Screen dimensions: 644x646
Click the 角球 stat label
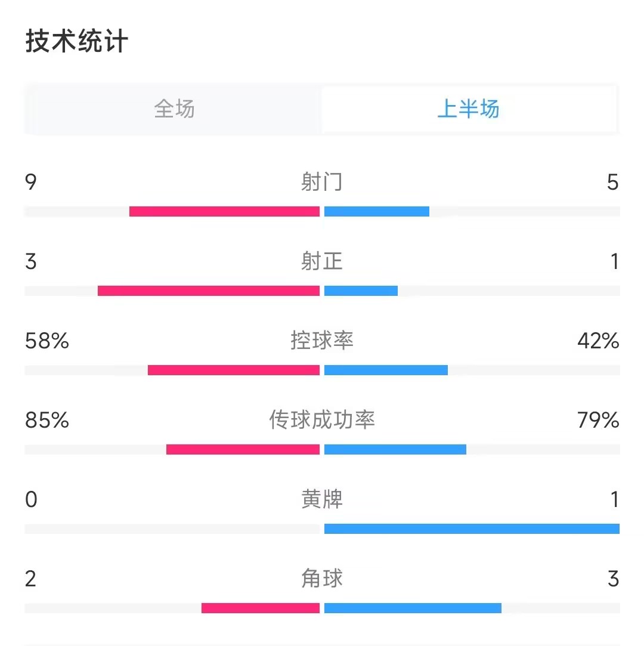click(321, 579)
